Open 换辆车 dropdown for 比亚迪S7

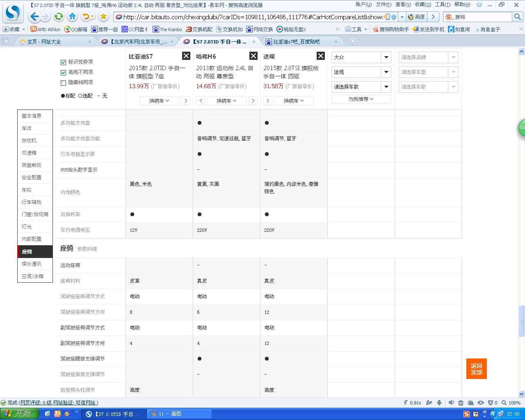(x=160, y=101)
